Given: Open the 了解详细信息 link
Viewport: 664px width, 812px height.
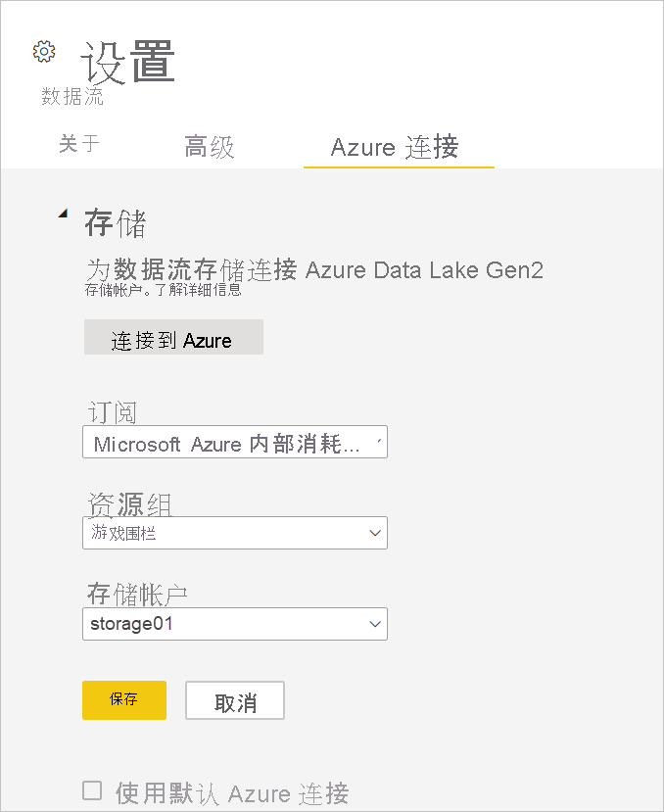Looking at the screenshot, I should (201, 289).
